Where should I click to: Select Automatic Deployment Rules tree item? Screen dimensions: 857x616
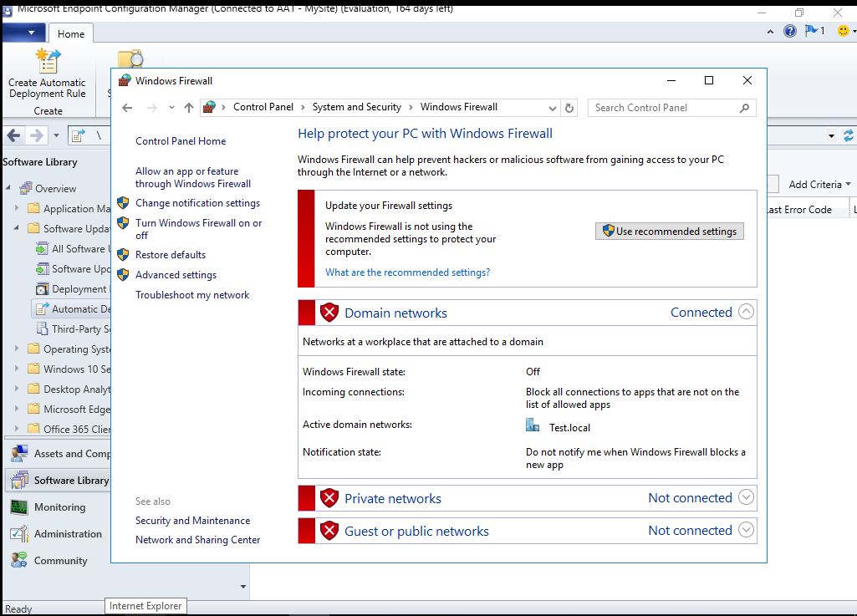[73, 308]
